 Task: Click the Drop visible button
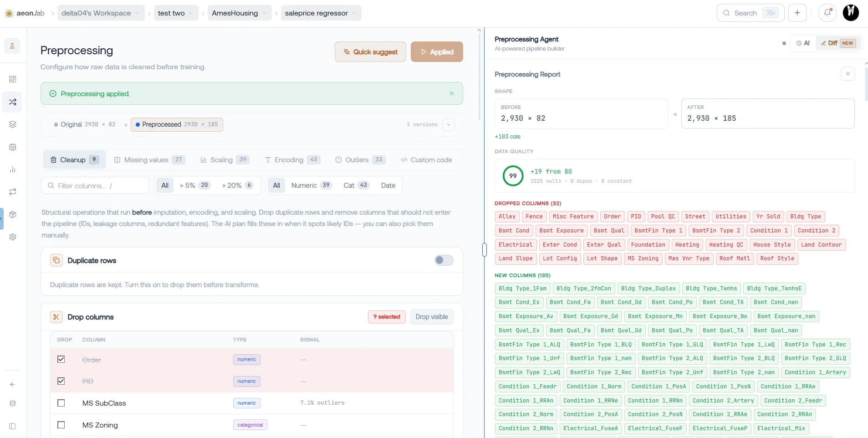tap(432, 317)
